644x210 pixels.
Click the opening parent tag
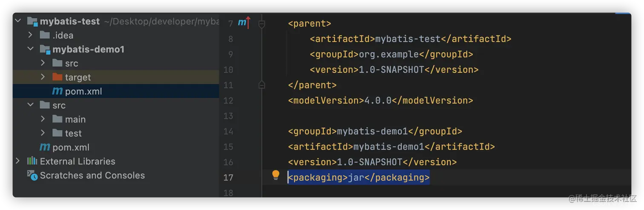click(x=310, y=23)
